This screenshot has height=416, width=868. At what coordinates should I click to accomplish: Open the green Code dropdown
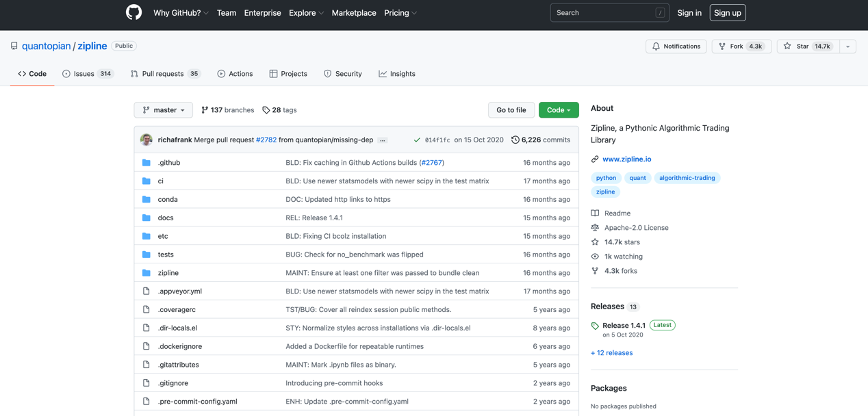(559, 110)
